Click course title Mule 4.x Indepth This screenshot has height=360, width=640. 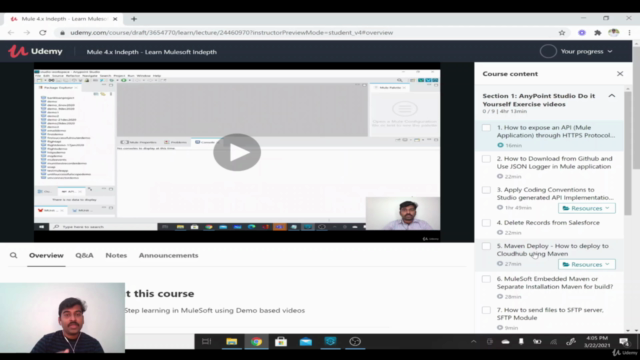coord(151,52)
